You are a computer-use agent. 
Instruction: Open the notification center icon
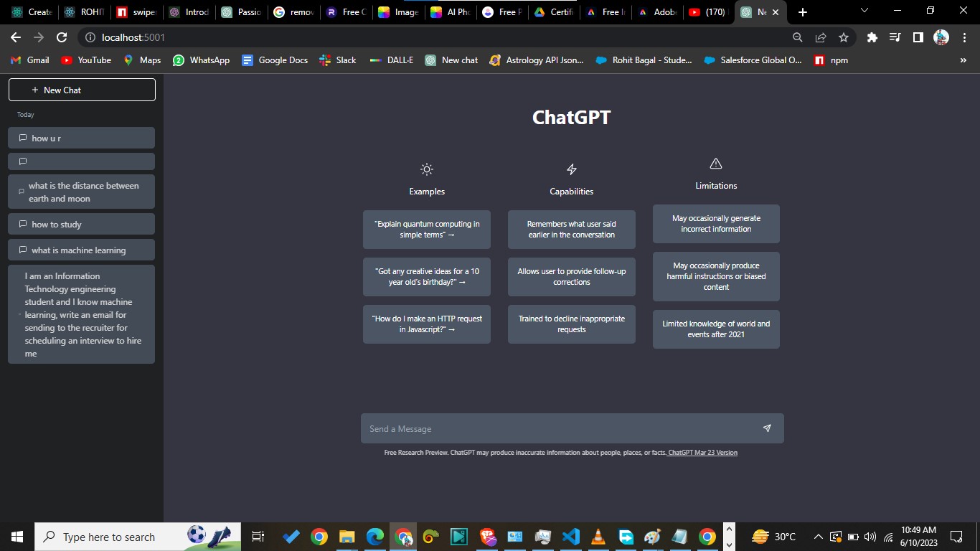coord(956,537)
